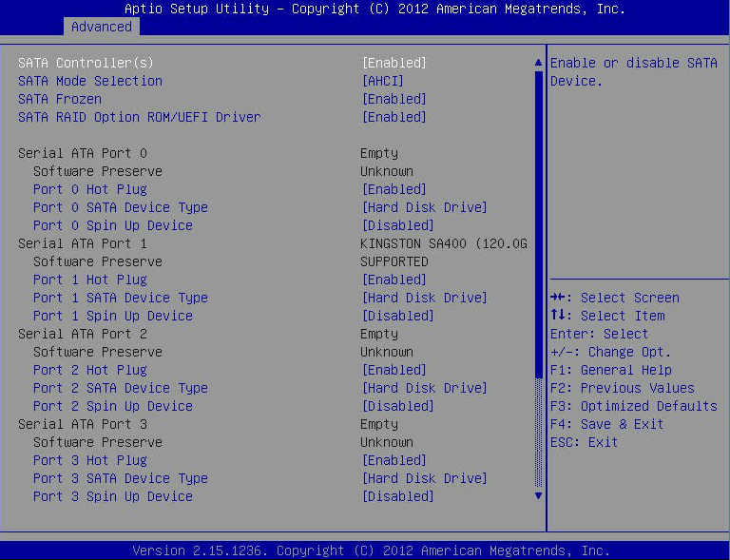Select the Advanced tab

[102, 27]
